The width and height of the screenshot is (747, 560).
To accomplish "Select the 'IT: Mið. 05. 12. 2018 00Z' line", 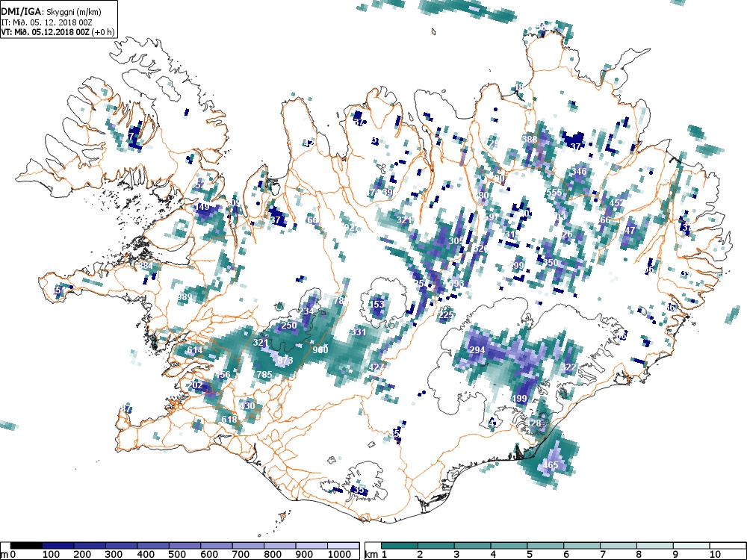I will click(46, 22).
